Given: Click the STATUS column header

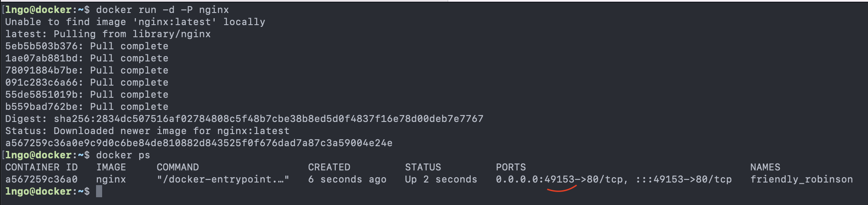Looking at the screenshot, I should [x=423, y=167].
